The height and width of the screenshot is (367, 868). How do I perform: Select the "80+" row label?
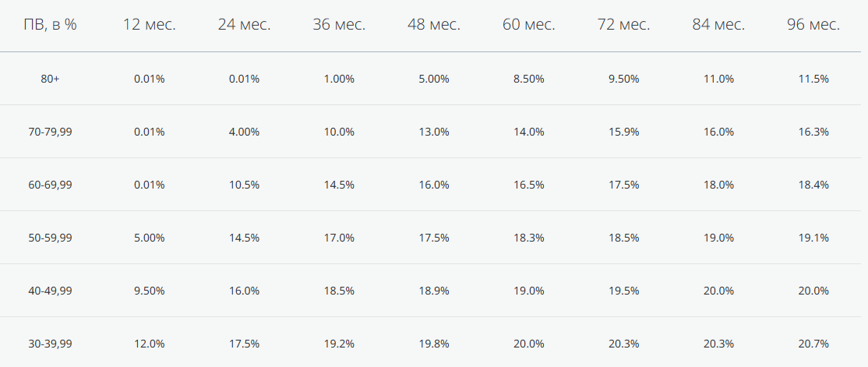pyautogui.click(x=50, y=79)
